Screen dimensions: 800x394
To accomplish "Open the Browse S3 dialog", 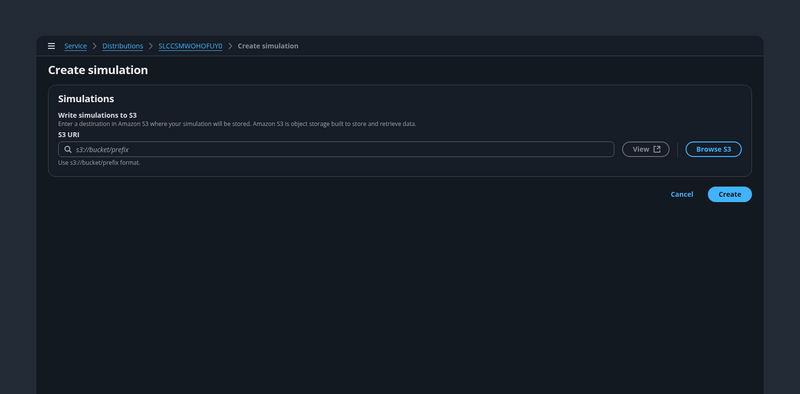I will [x=713, y=150].
